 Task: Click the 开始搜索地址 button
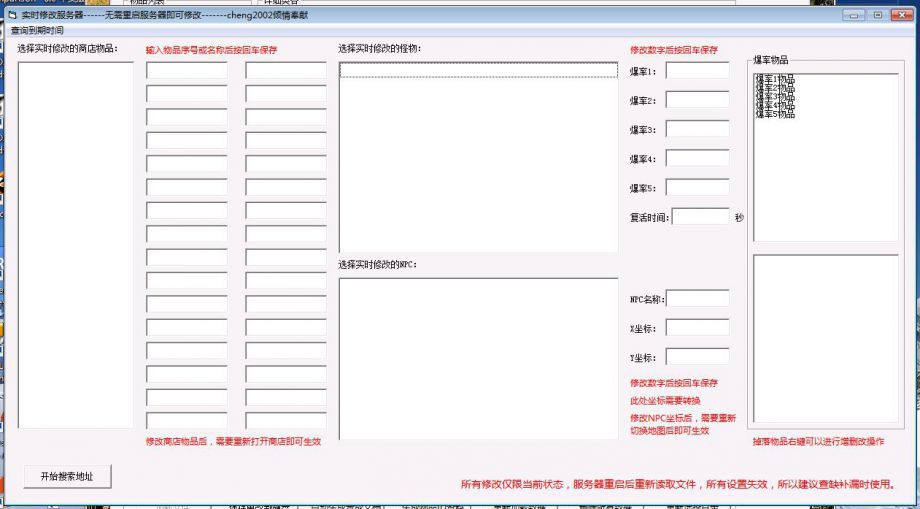point(67,477)
